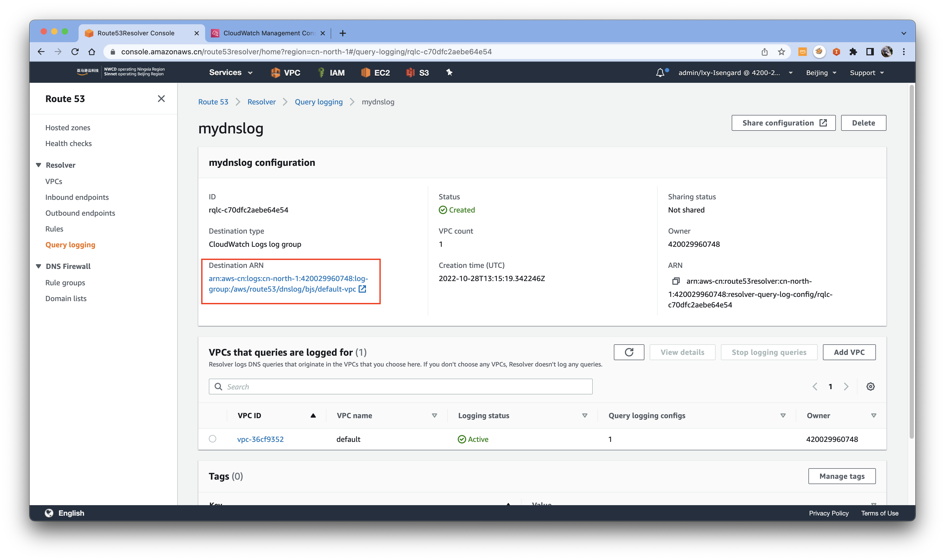Open the admin account dropdown

pos(735,73)
